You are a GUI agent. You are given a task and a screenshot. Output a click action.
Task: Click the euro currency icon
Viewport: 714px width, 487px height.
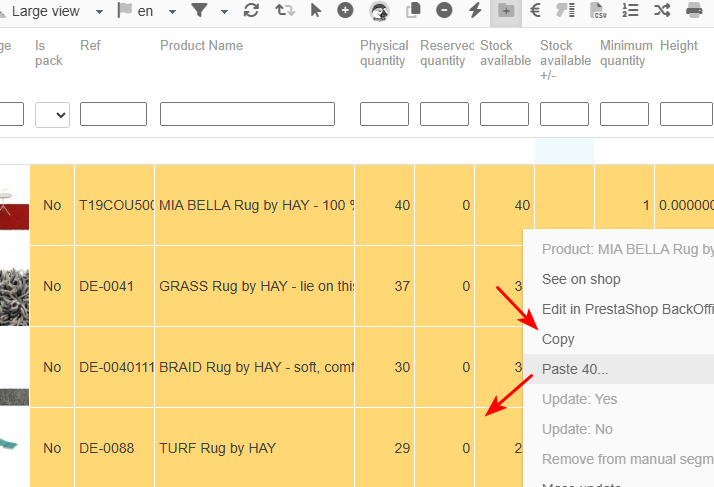[536, 11]
